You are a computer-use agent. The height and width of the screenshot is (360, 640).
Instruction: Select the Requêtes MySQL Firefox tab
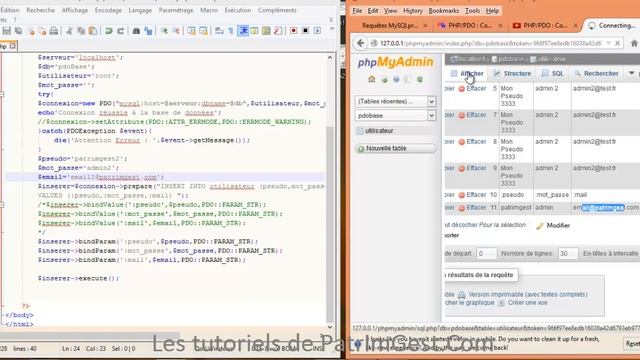click(390, 25)
